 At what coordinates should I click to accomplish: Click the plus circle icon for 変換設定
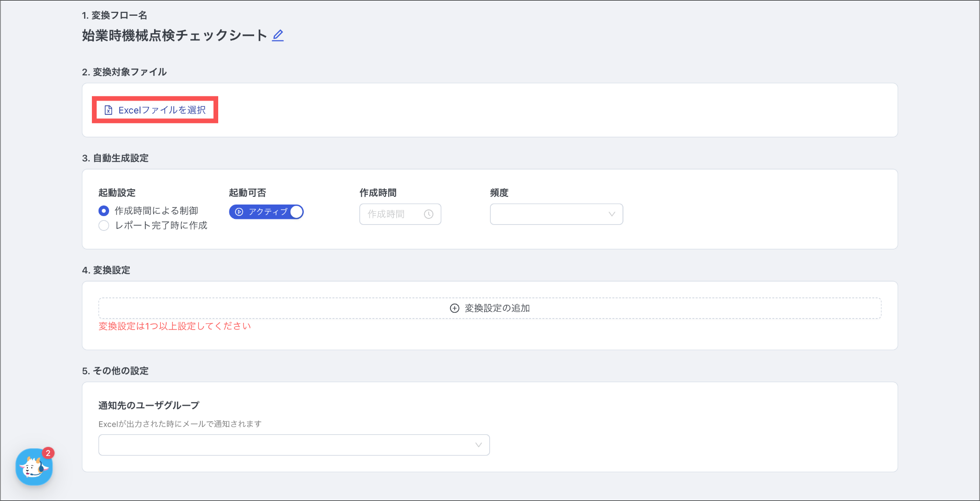tap(455, 308)
